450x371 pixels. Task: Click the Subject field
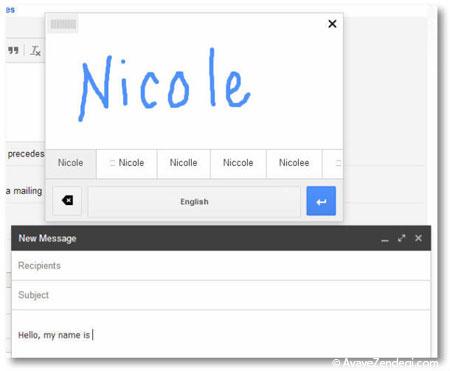click(221, 295)
